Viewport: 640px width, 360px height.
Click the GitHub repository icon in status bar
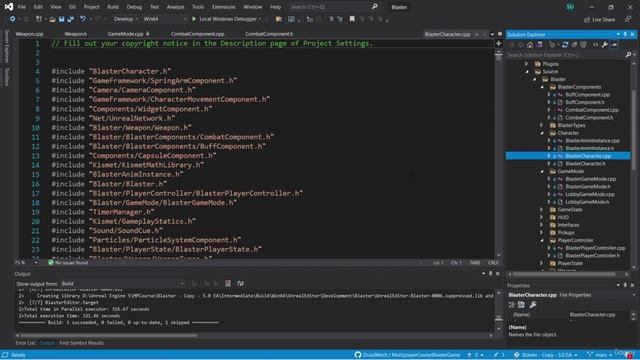pos(358,355)
